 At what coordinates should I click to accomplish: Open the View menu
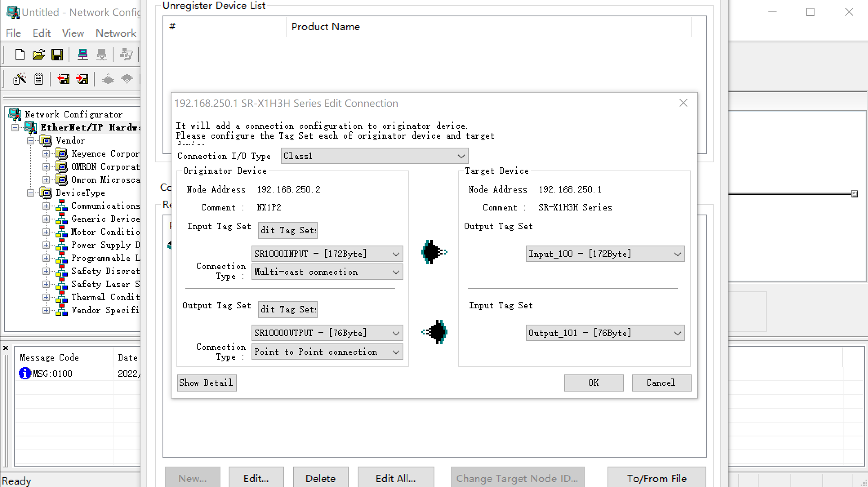pos(73,33)
